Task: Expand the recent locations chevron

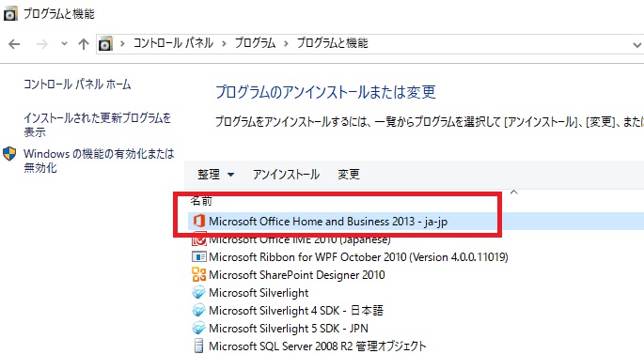Action: pos(64,43)
